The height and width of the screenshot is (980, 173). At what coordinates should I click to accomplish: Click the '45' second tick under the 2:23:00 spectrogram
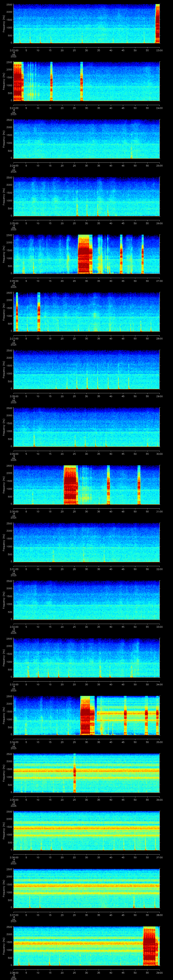click(x=123, y=108)
